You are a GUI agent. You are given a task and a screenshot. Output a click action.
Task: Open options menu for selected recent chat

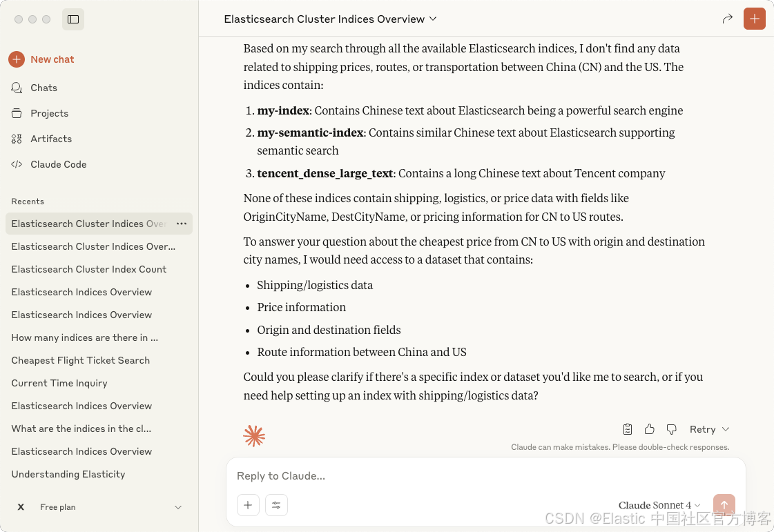[x=182, y=224]
